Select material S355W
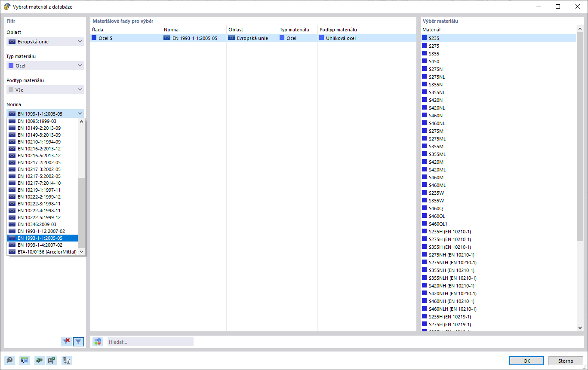This screenshot has height=370, width=588. [x=499, y=201]
